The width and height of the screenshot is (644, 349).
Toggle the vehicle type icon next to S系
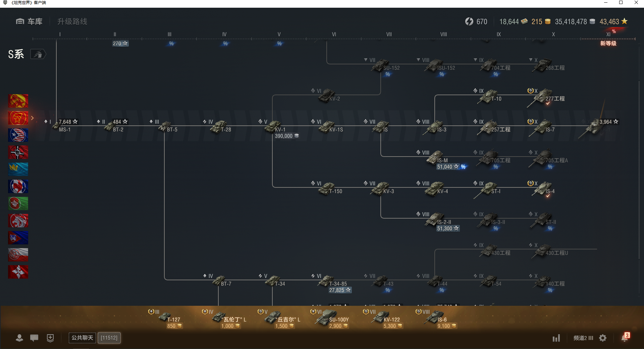tap(38, 54)
